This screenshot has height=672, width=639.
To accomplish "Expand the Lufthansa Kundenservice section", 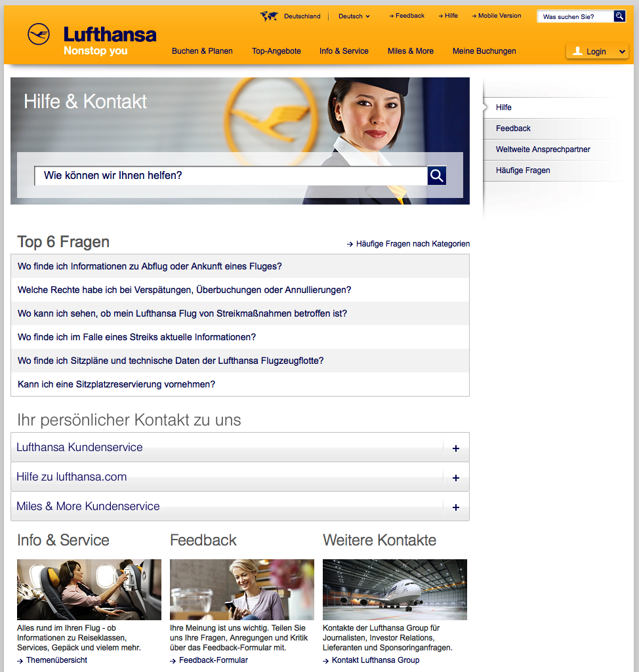I will coord(79,447).
